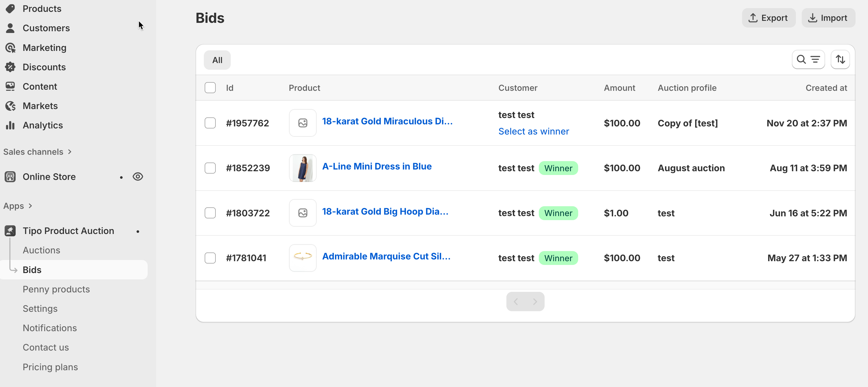This screenshot has width=868, height=387.
Task: Click the Markets globe icon
Action: pos(10,106)
